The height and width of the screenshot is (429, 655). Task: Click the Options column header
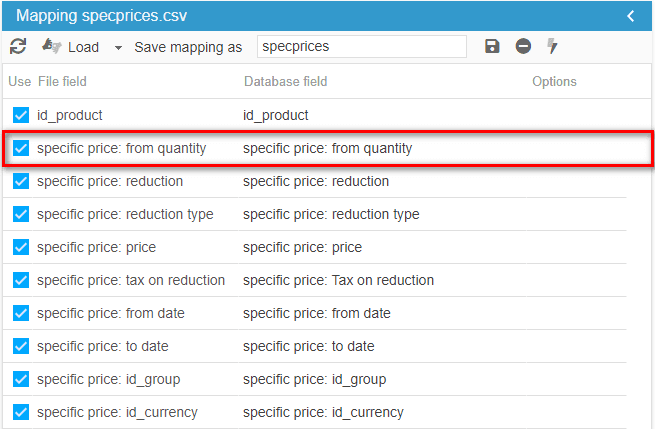tap(554, 82)
